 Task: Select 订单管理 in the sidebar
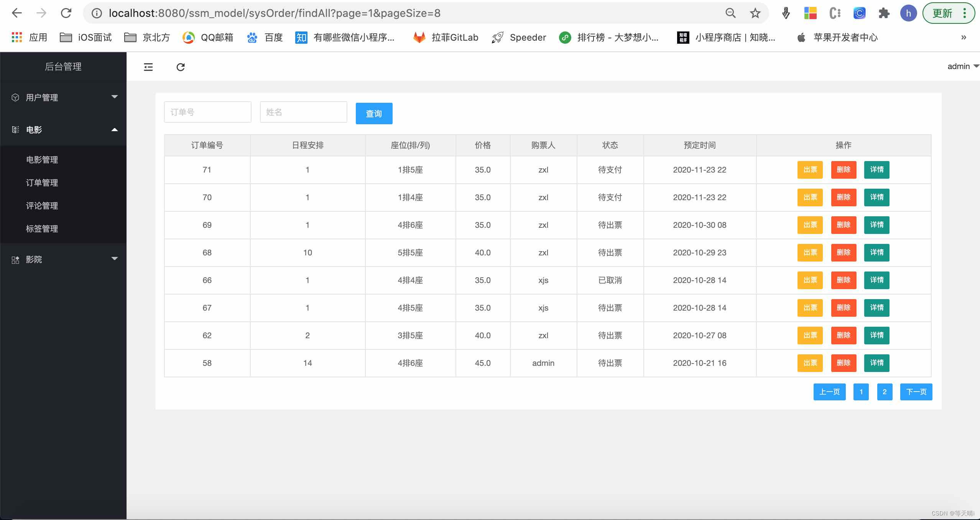(42, 183)
